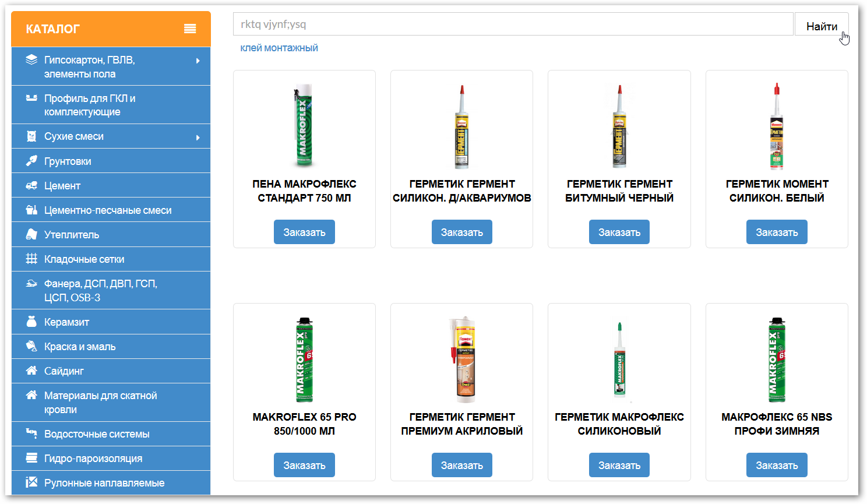Viewport: 867px width, 504px height.
Task: Expand the Сухие смеси submenu arrow
Action: [x=198, y=138]
